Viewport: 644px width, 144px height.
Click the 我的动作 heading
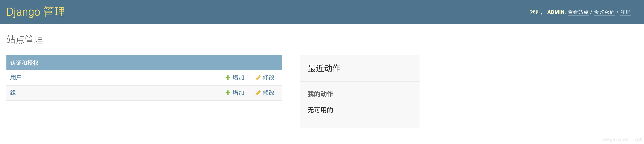click(x=320, y=93)
